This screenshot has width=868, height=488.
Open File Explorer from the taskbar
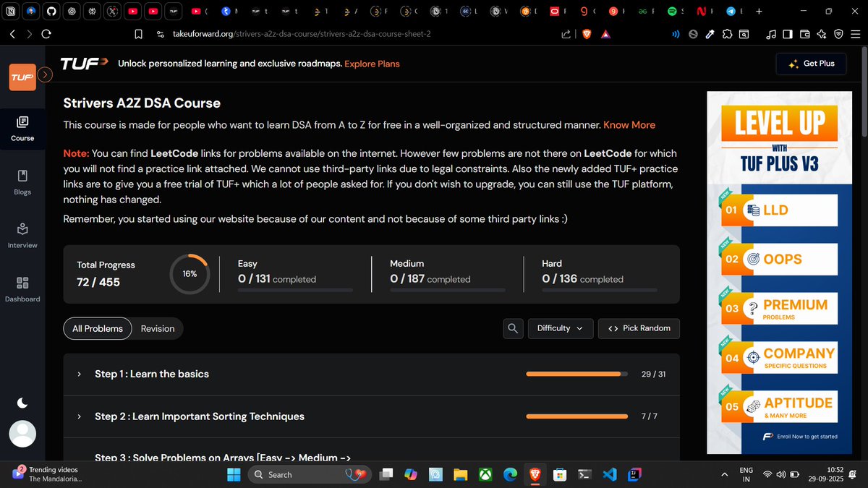pyautogui.click(x=460, y=474)
